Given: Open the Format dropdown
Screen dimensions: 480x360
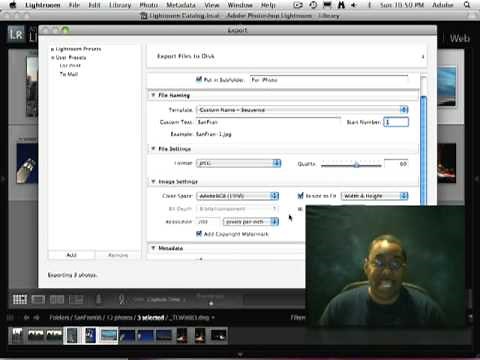Looking at the screenshot, I should [239, 163].
